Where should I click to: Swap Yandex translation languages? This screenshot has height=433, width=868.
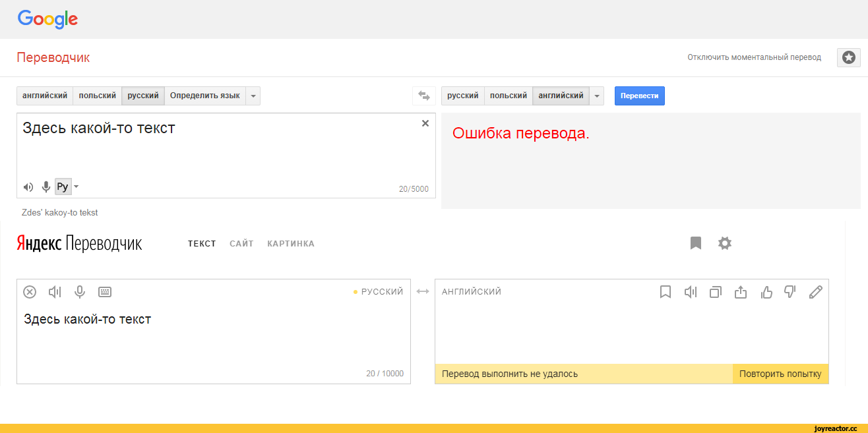click(x=423, y=291)
